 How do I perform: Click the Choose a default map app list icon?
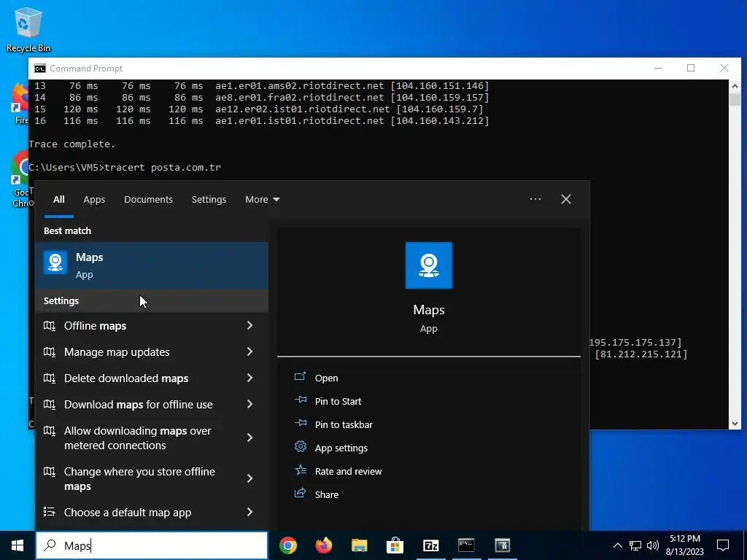50,512
